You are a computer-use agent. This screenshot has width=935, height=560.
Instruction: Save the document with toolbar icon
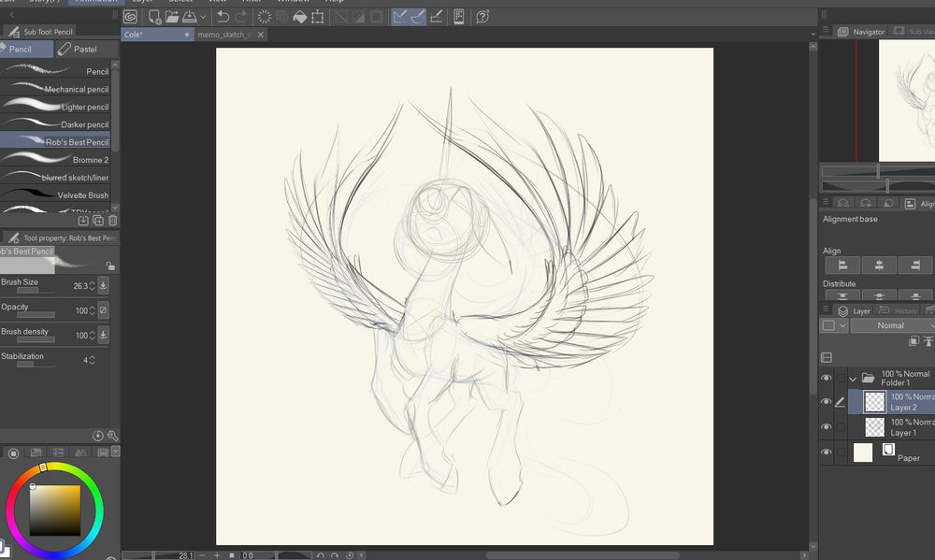click(x=190, y=17)
